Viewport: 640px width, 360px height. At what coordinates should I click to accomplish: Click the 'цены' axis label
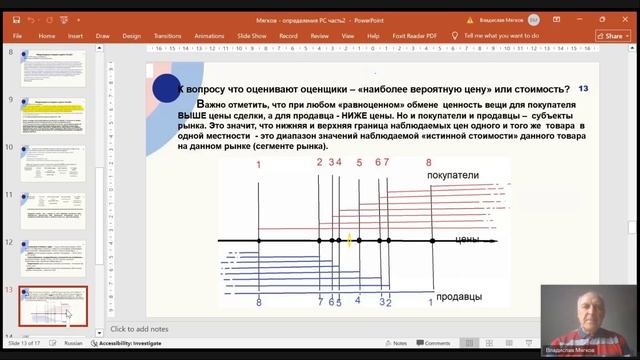coord(467,239)
